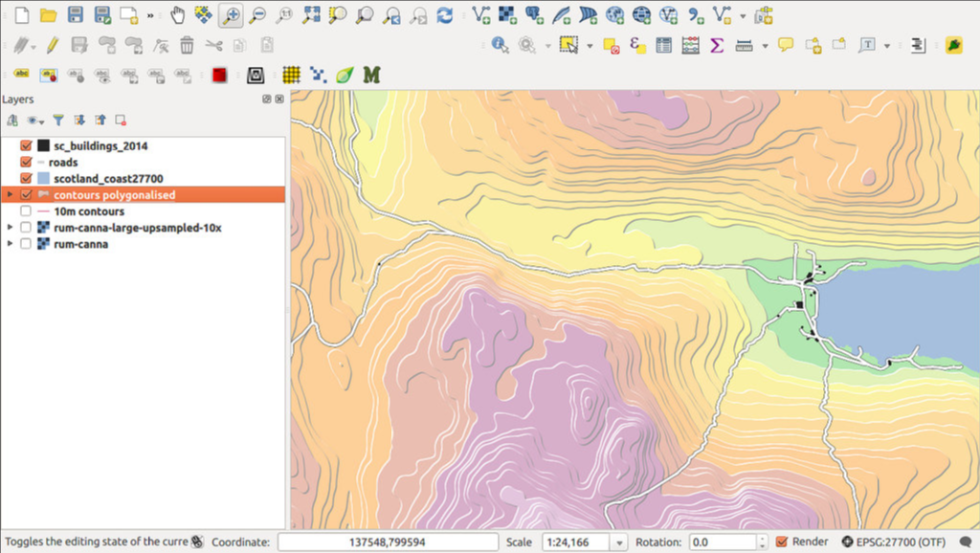Open the Field Calculator abacus icon
980x553 pixels.
click(690, 45)
